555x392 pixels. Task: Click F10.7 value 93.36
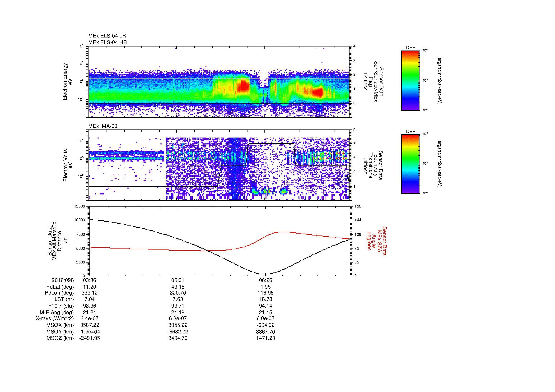tap(90, 306)
